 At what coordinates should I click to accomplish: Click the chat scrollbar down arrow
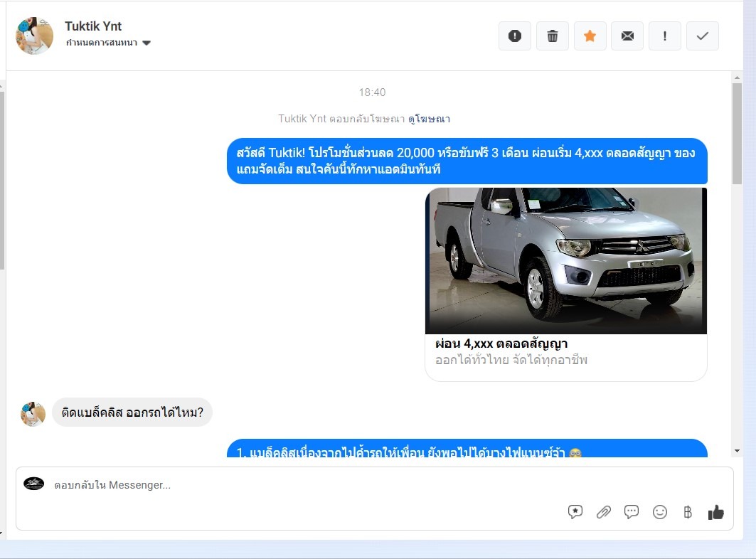pos(737,451)
